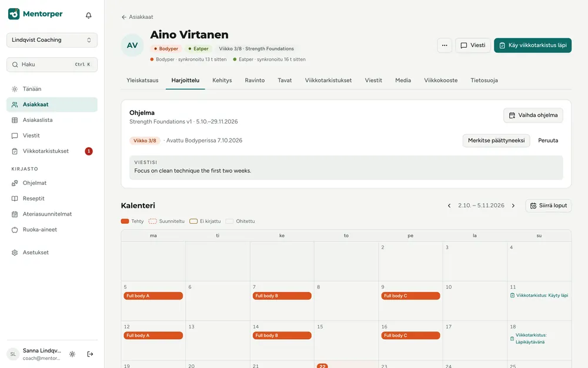Open Ruoka-aineet library
The width and height of the screenshot is (588, 368).
52,230
